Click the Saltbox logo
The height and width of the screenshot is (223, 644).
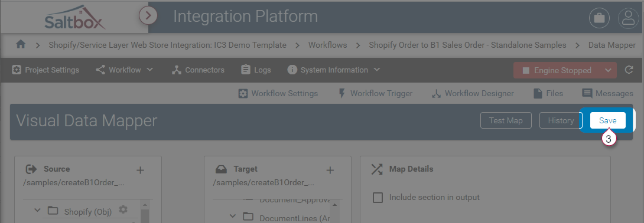click(75, 17)
